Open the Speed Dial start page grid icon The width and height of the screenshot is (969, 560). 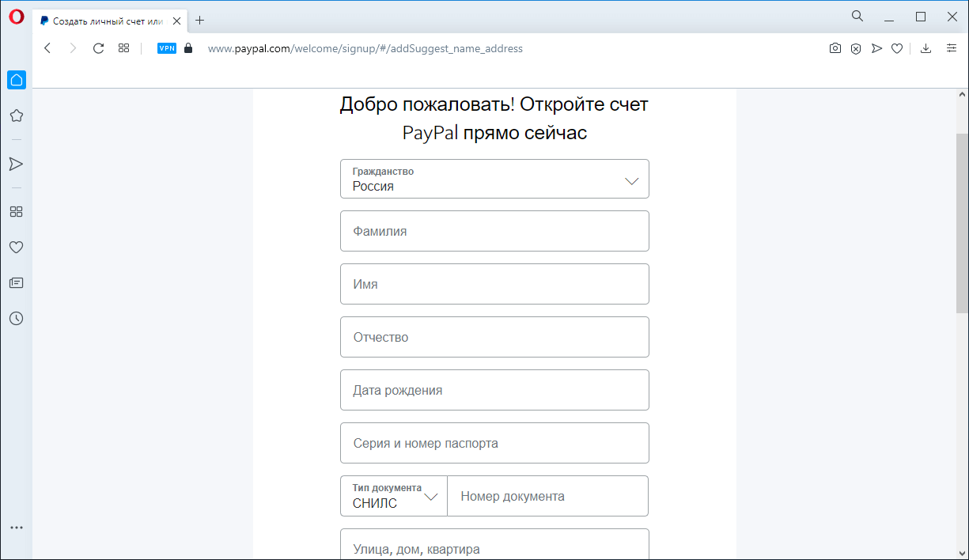coord(123,48)
